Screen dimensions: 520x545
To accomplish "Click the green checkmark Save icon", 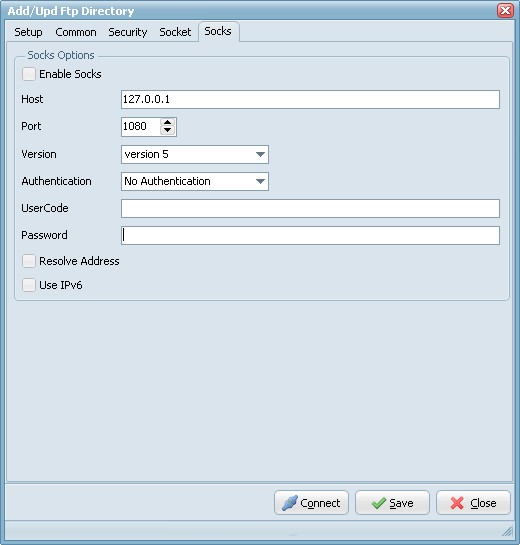I will pos(379,503).
